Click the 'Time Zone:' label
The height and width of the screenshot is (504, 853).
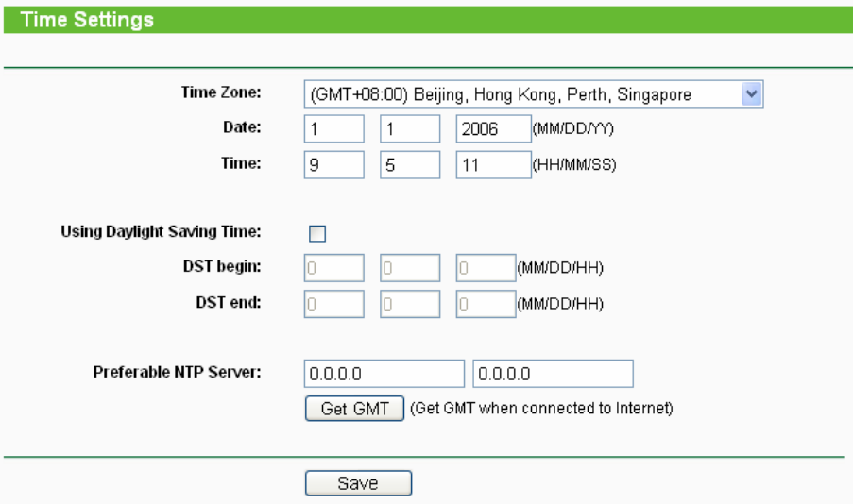tap(221, 92)
